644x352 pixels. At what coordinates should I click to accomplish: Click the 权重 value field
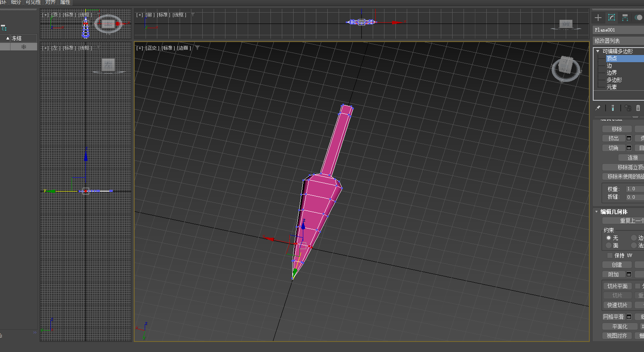(x=634, y=189)
